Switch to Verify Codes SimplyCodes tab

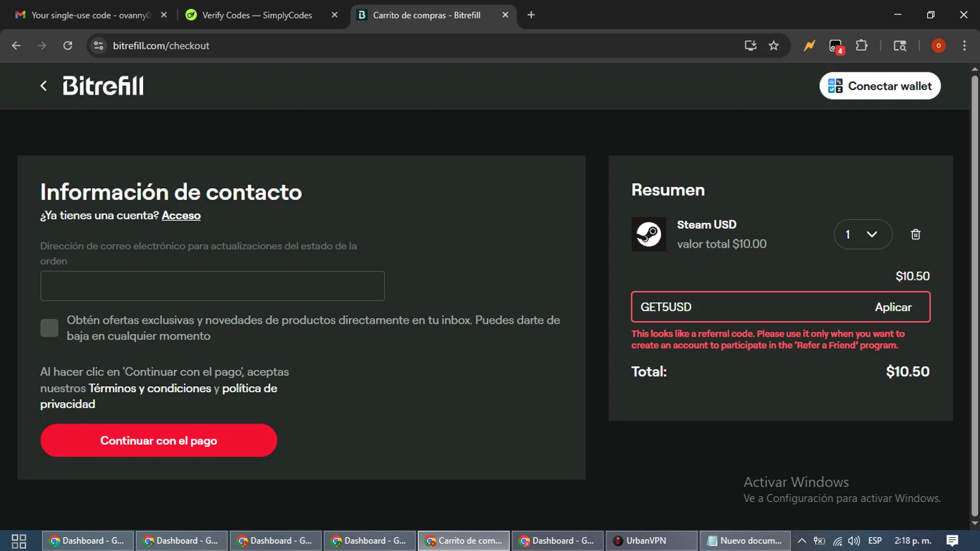tap(261, 15)
